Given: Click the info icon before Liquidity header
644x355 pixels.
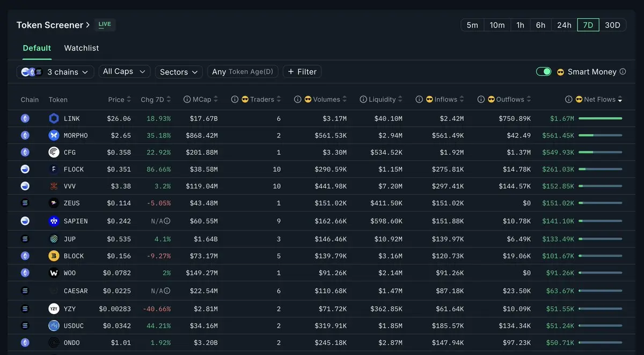Looking at the screenshot, I should [363, 99].
